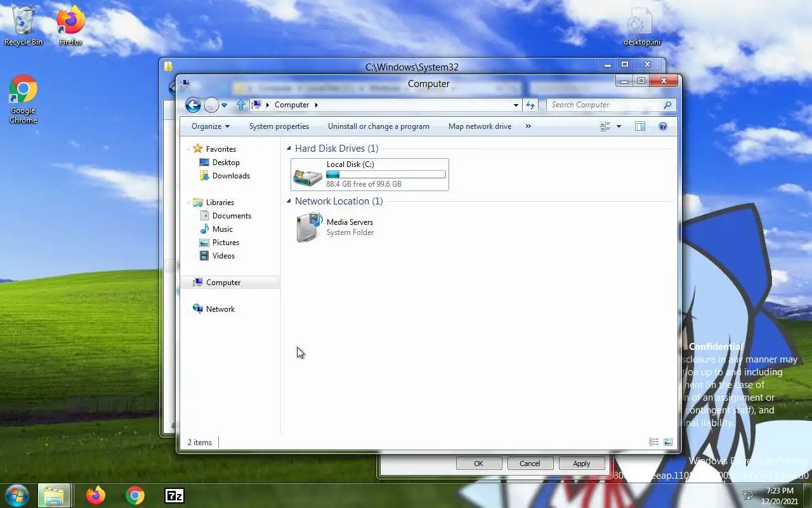The height and width of the screenshot is (508, 812).
Task: Click Apply in the background dialog
Action: click(x=582, y=464)
